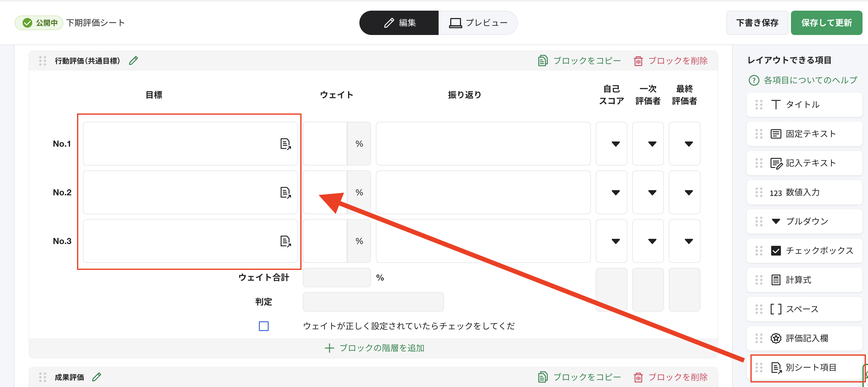Select the 計算式 layout item
This screenshot has height=387, width=868.
tap(804, 280)
